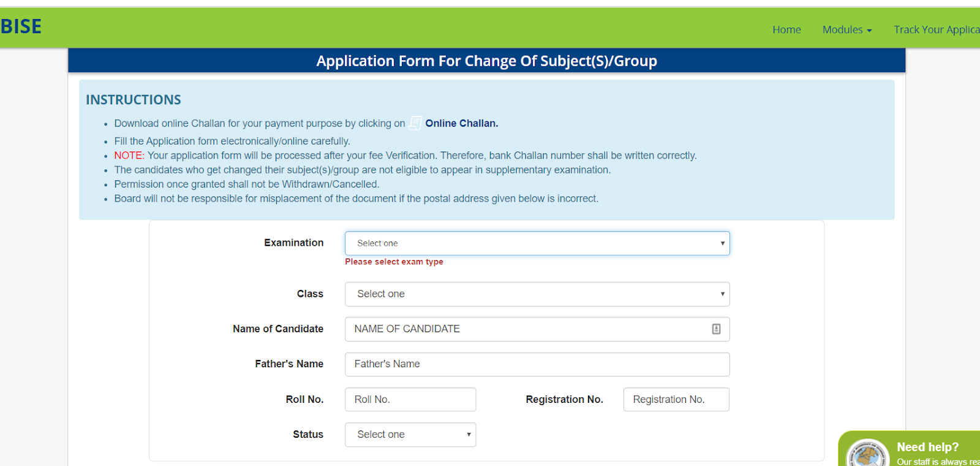Click into the Father's Name field
The height and width of the screenshot is (466, 980).
(x=537, y=364)
